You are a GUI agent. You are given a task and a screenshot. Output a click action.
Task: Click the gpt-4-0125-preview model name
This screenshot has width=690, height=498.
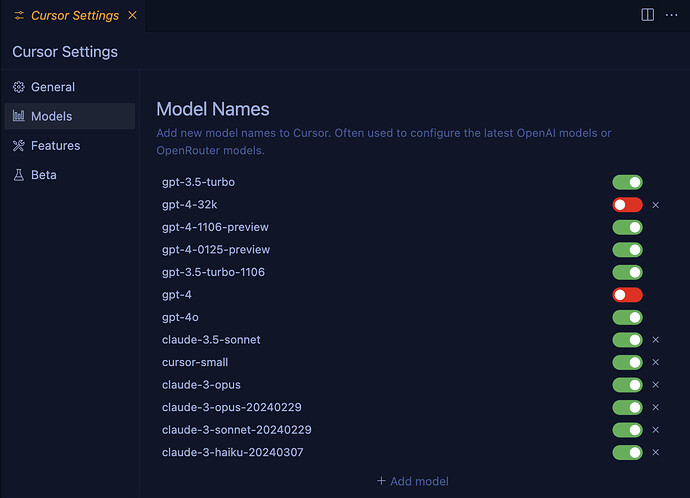216,249
